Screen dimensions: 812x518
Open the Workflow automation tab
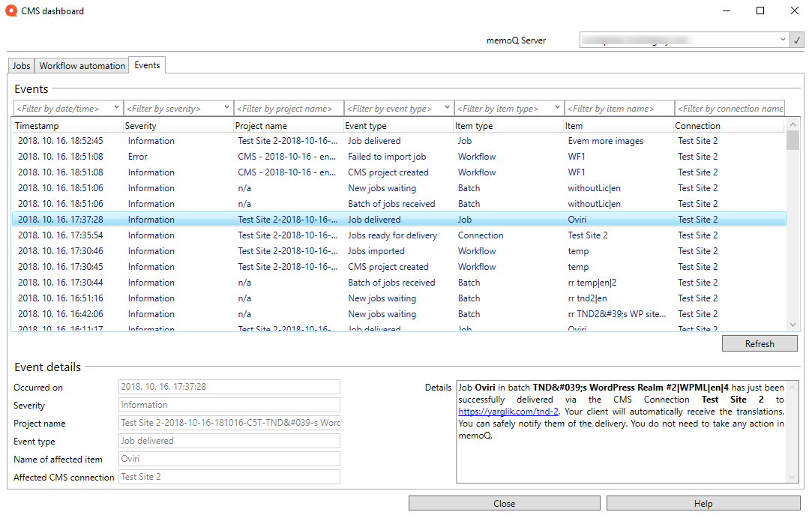click(x=81, y=65)
